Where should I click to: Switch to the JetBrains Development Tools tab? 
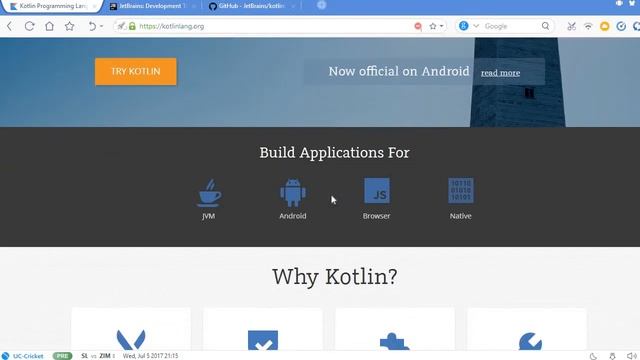click(152, 6)
